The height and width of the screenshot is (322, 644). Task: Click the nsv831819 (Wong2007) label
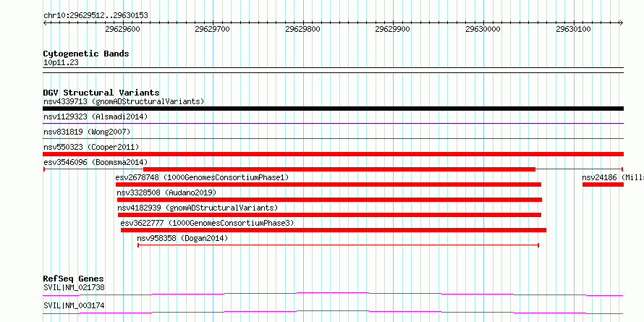tap(87, 132)
